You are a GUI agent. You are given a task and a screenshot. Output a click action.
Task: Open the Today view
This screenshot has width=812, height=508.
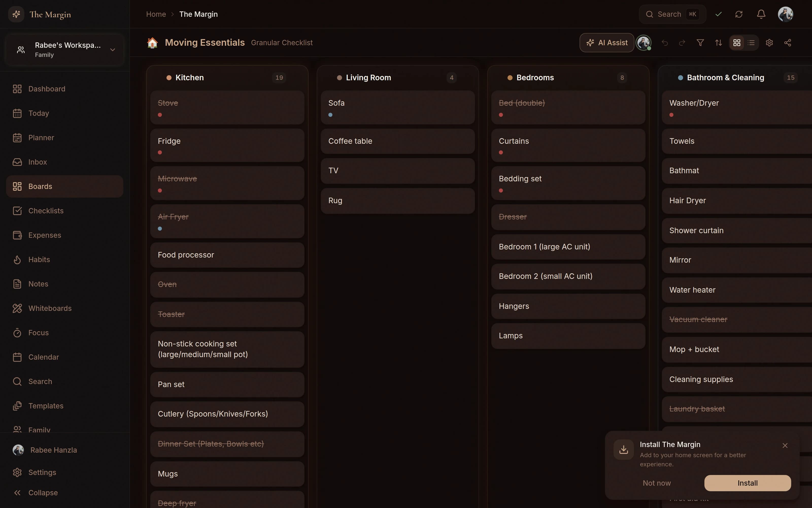pyautogui.click(x=64, y=113)
